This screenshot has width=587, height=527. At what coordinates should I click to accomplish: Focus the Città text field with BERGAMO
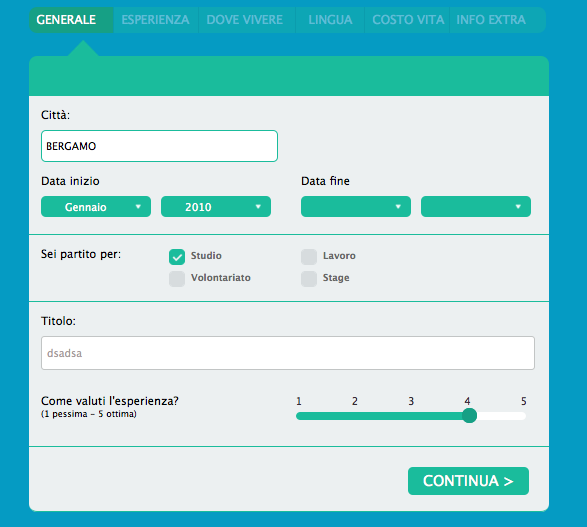(159, 146)
